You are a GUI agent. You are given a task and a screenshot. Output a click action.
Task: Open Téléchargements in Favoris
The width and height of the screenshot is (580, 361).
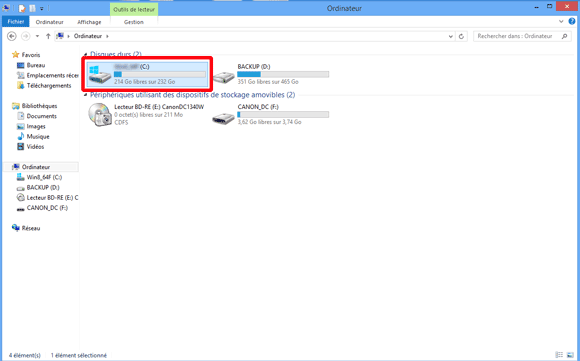coord(48,85)
